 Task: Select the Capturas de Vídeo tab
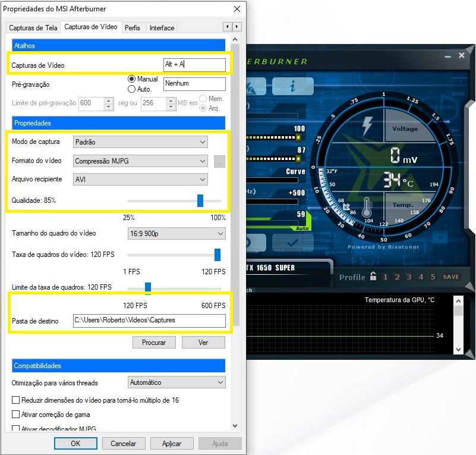[91, 27]
